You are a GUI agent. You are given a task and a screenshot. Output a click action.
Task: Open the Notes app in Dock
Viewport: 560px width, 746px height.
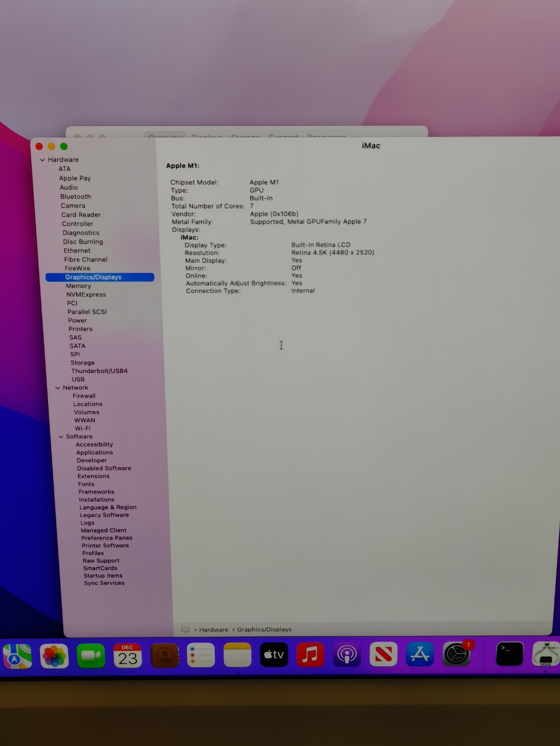point(237,655)
